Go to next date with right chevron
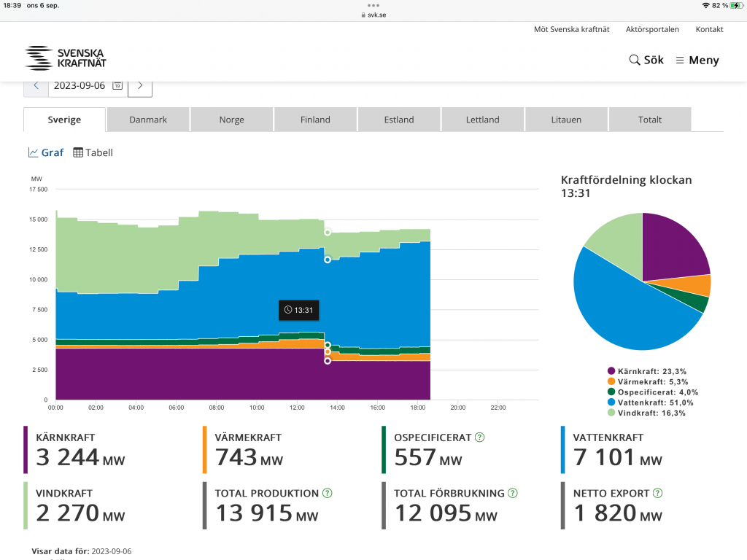747x560 pixels. click(140, 86)
